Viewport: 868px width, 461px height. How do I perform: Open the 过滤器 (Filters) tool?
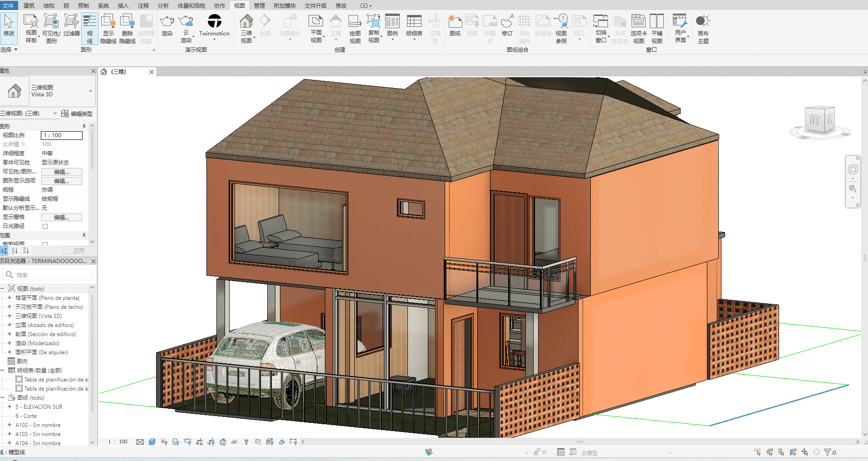[x=71, y=25]
